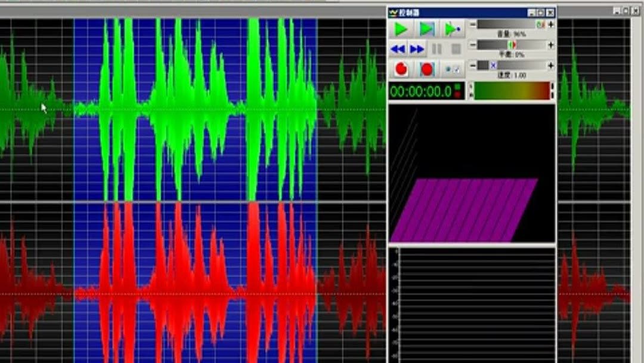Enable the monitor checkbox next to Record buttons
644x363 pixels.
[456, 67]
